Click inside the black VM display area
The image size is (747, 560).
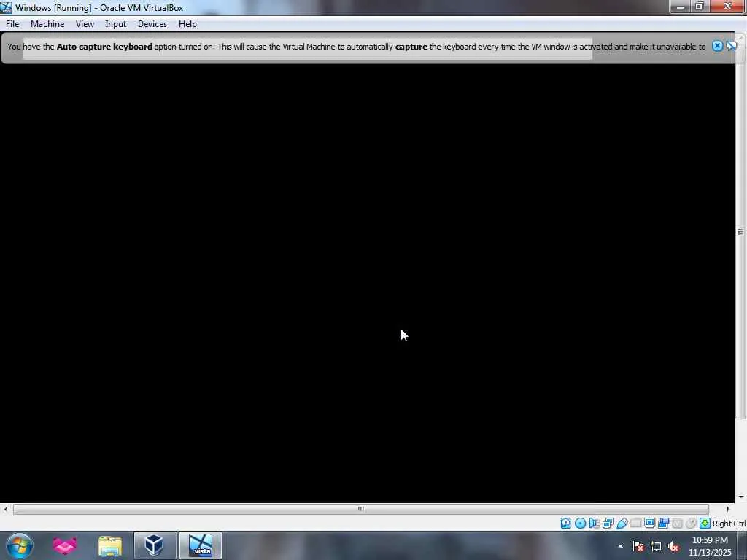click(x=367, y=284)
